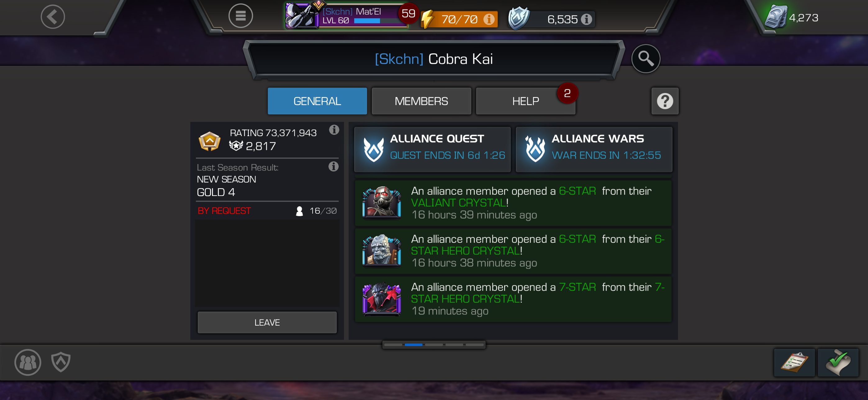
Task: Go back with the arrow button
Action: point(53,17)
